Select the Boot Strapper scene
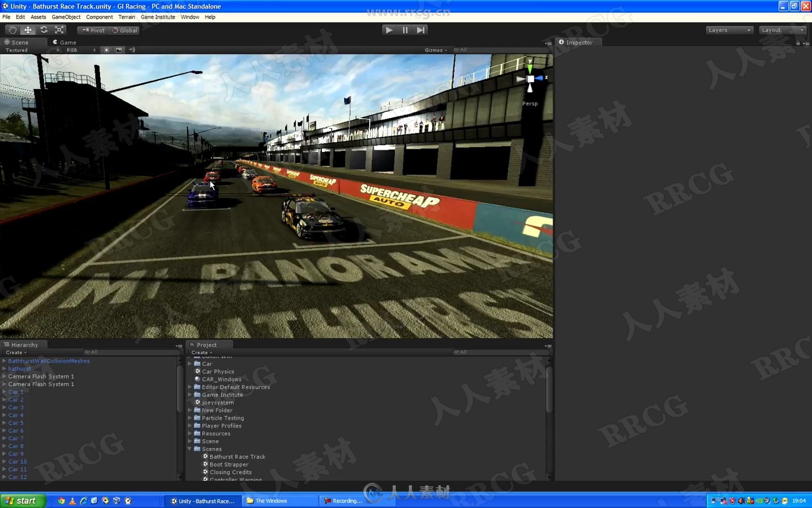The height and width of the screenshot is (508, 812). tap(229, 465)
